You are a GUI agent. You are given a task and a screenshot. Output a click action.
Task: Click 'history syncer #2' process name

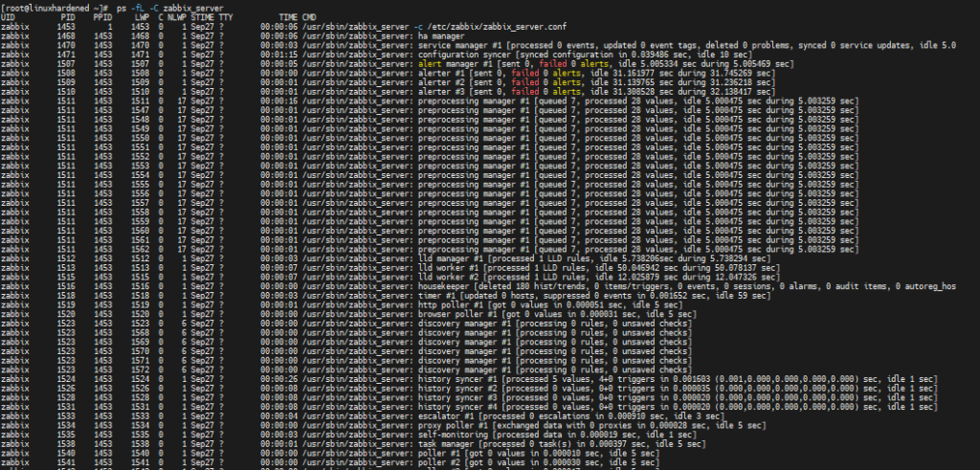coord(457,389)
